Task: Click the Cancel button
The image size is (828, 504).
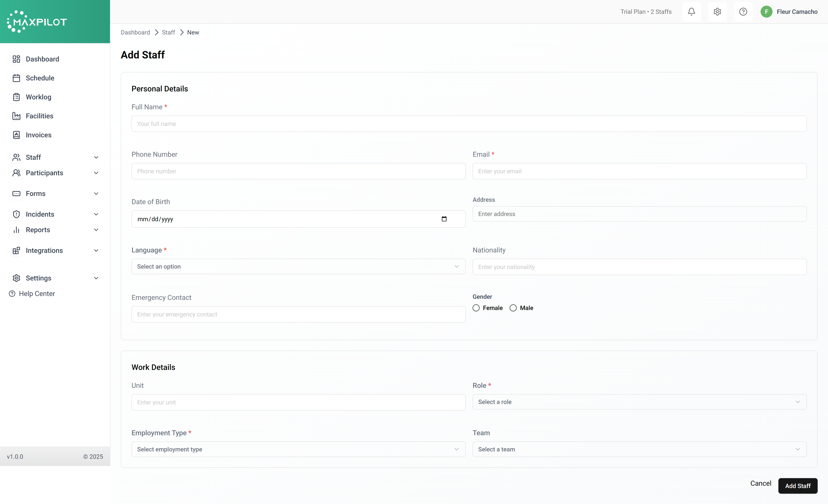Action: 761,483
